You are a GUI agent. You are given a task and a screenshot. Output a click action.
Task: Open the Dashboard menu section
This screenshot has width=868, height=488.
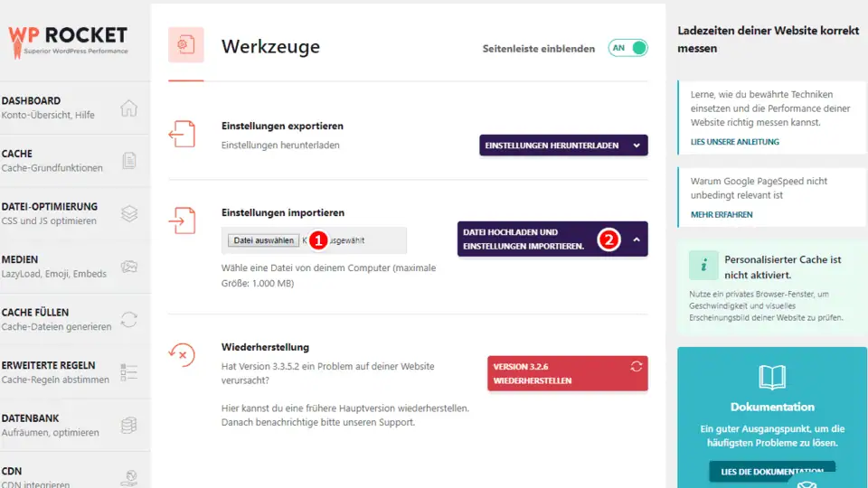click(75, 108)
